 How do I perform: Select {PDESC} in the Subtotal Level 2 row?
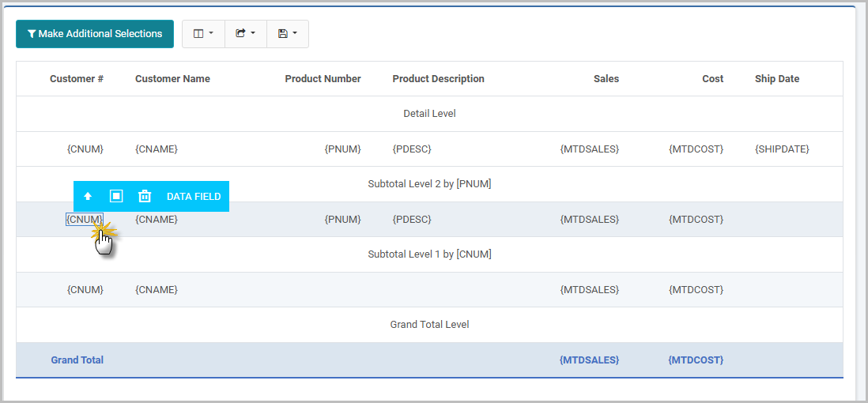412,219
